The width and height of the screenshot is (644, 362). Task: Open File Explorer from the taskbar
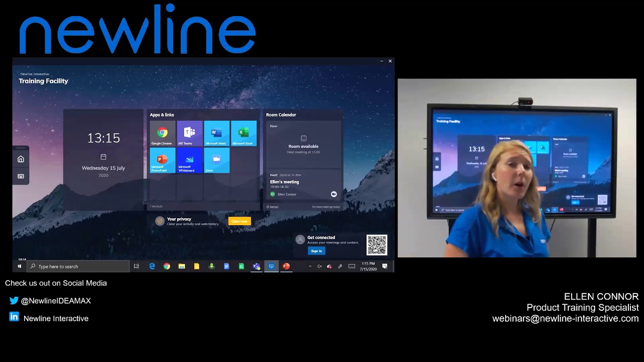pyautogui.click(x=182, y=266)
